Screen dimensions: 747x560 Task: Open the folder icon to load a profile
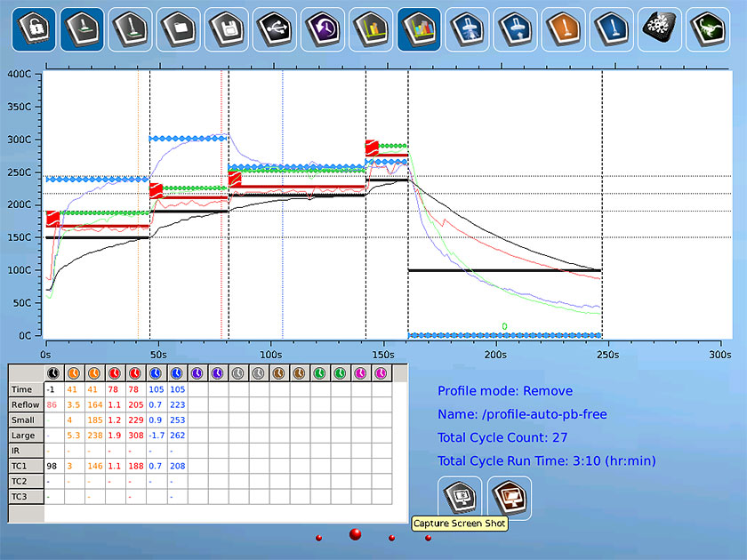point(178,29)
